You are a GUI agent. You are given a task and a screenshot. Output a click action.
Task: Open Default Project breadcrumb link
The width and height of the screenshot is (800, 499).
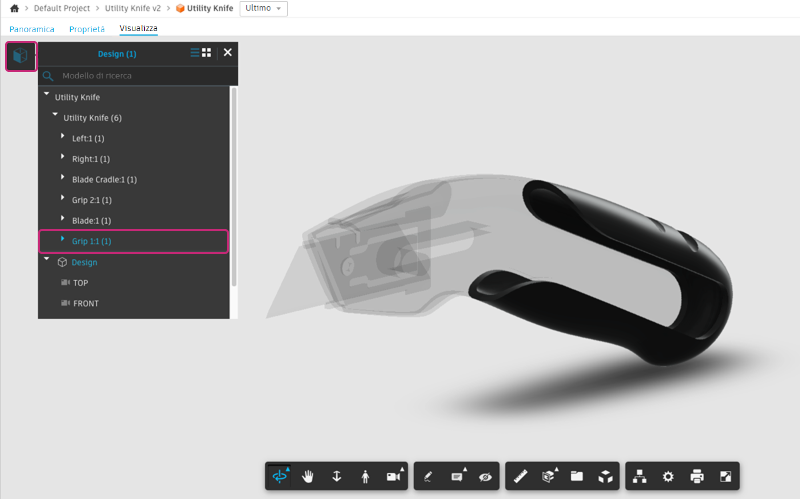pyautogui.click(x=62, y=8)
